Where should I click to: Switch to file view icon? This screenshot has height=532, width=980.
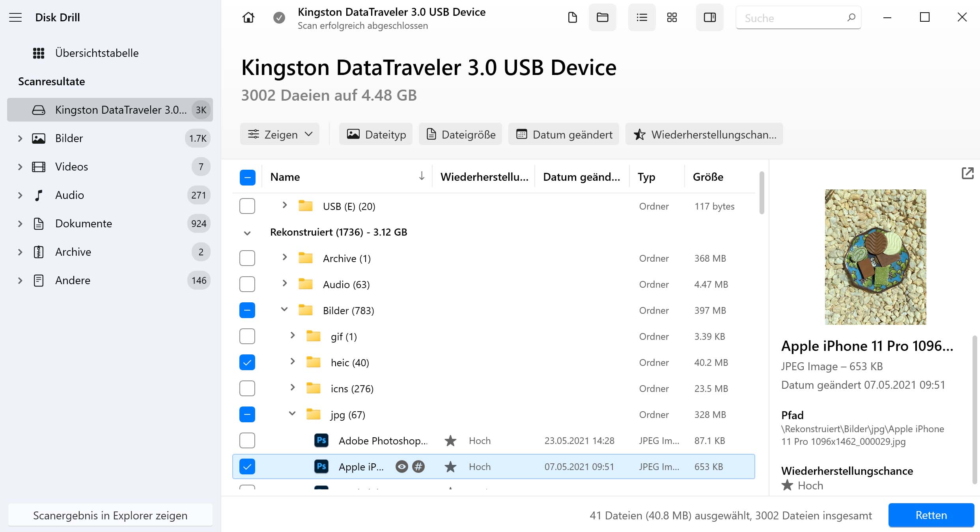(572, 17)
